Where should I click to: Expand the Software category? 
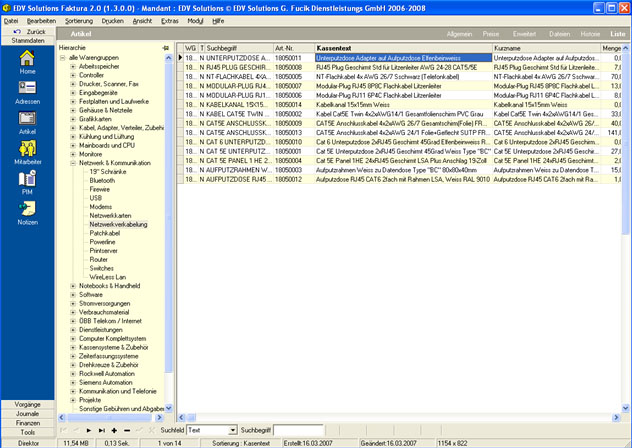73,295
